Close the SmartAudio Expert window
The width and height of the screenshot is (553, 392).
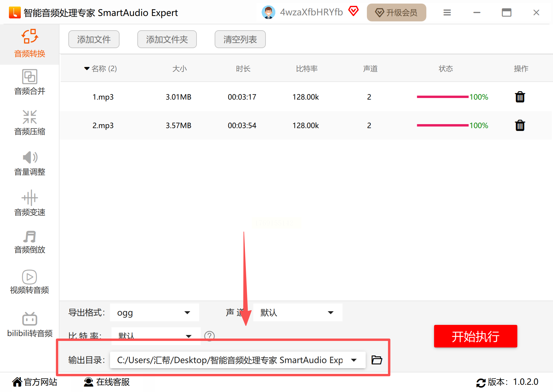[536, 12]
